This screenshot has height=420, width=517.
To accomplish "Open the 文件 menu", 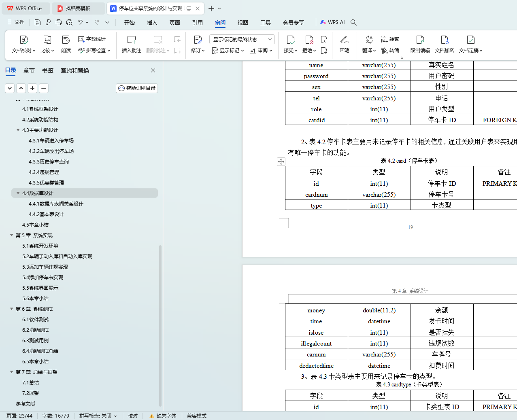I will click(x=16, y=22).
